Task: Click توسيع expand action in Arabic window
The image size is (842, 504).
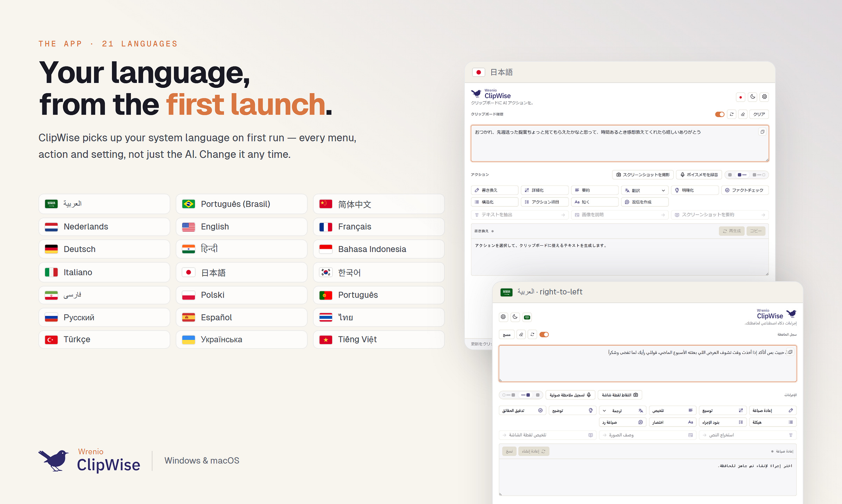Action: [x=722, y=411]
